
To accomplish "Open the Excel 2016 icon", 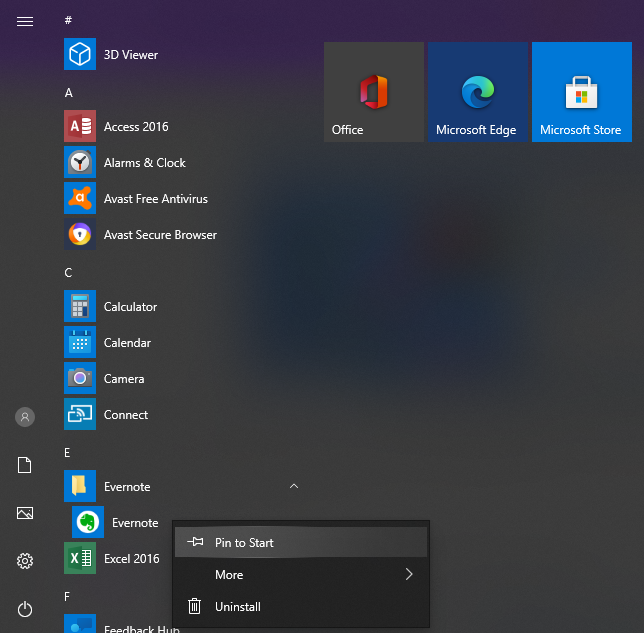I will 80,558.
